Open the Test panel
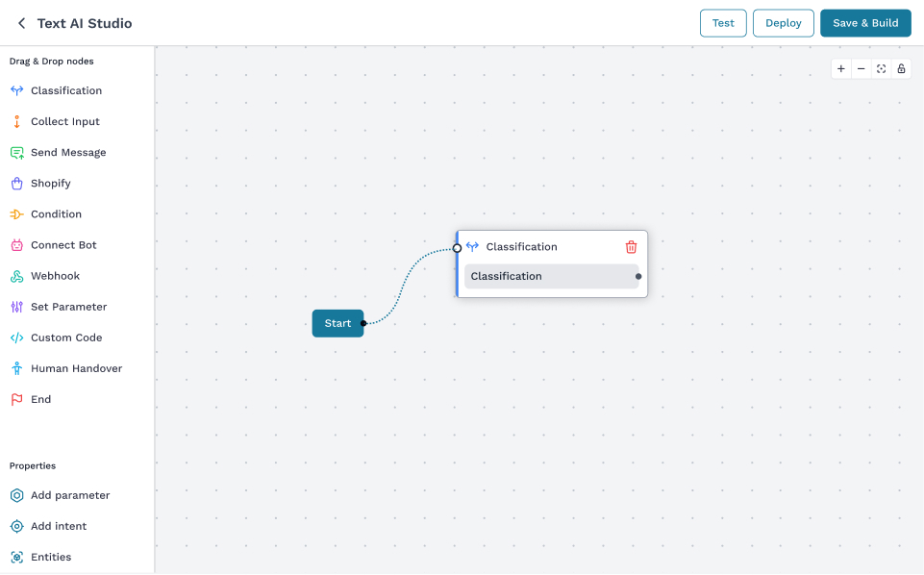The height and width of the screenshot is (575, 924). pyautogui.click(x=722, y=22)
